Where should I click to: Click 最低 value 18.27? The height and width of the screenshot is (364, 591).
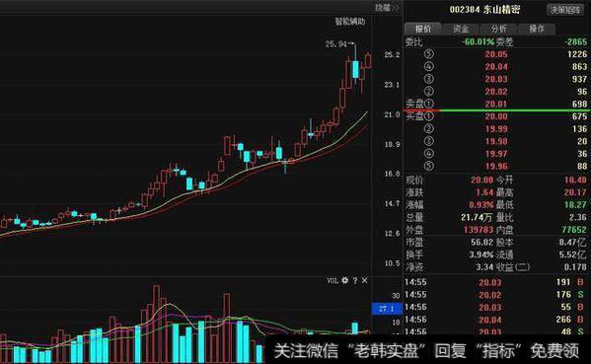click(575, 205)
